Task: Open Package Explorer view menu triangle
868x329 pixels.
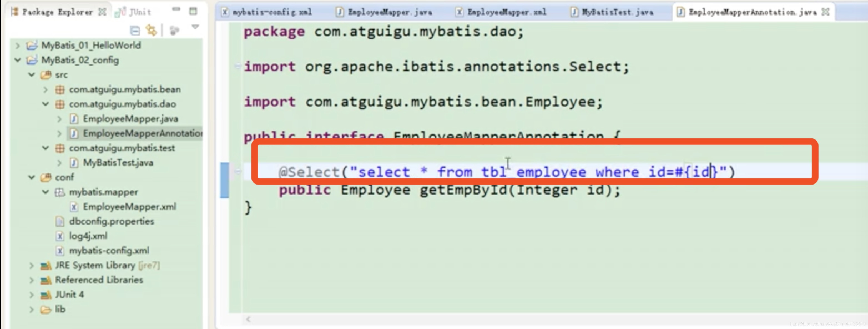Action: [195, 27]
